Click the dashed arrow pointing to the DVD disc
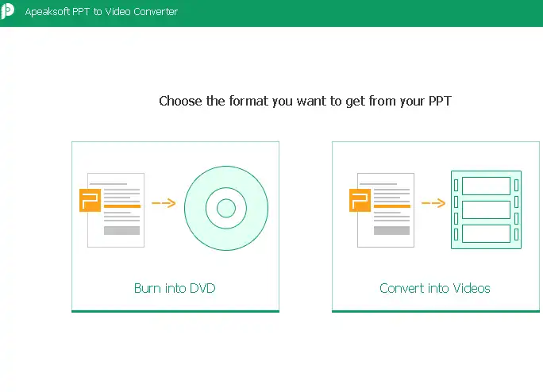Viewport: 543px width, 392px height. coord(163,203)
